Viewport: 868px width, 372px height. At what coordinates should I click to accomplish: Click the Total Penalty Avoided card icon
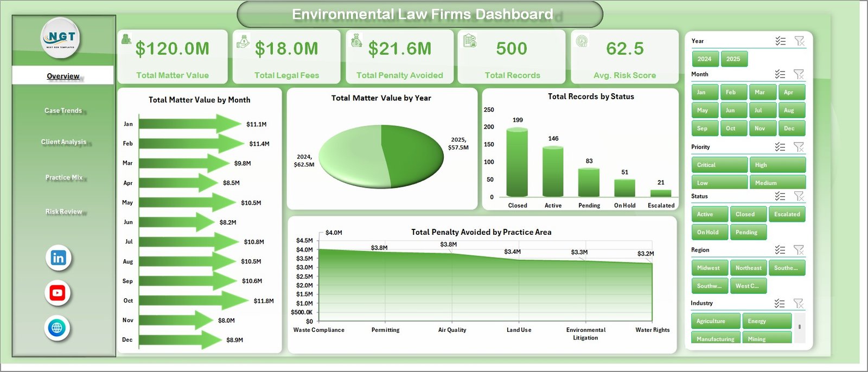[x=356, y=40]
